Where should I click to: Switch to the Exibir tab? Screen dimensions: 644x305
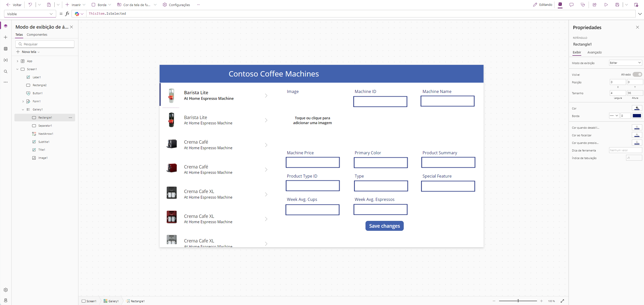tap(577, 52)
